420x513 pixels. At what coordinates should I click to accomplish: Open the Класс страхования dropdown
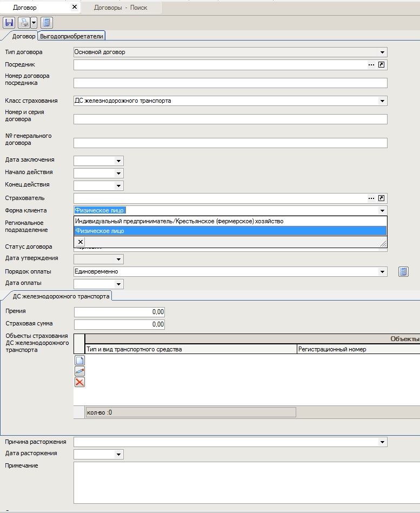coord(383,101)
